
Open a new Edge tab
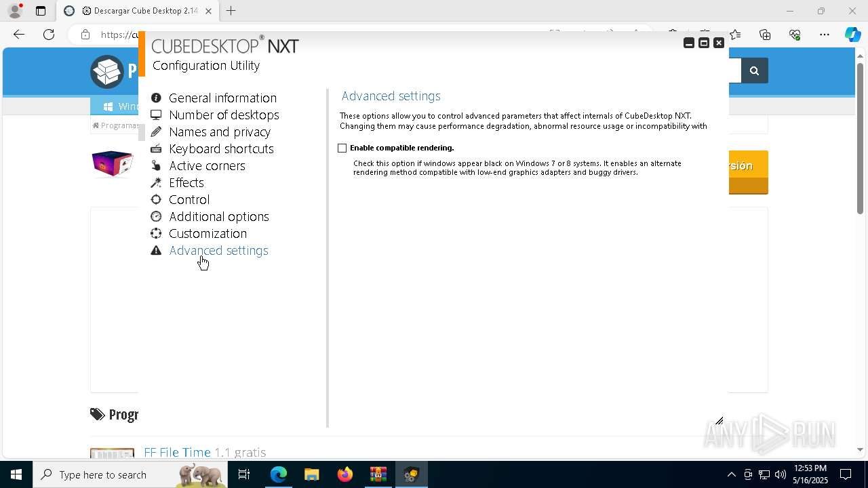point(231,11)
